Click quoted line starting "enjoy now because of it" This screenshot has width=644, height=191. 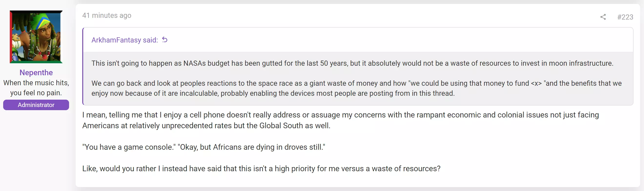tap(273, 93)
